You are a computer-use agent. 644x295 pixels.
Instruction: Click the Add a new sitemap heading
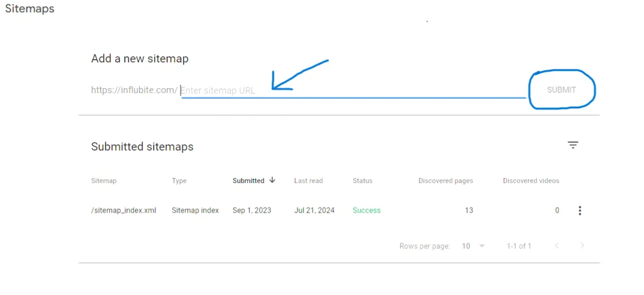(140, 58)
